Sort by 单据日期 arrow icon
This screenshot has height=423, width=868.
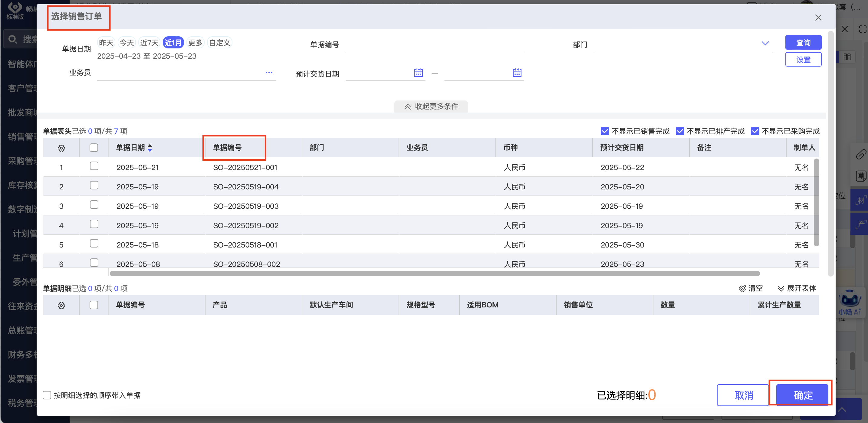(150, 148)
